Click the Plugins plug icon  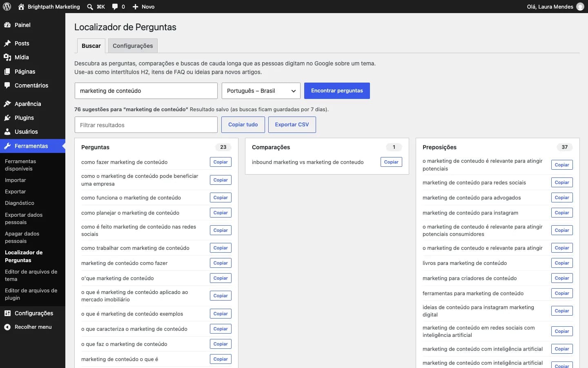7,118
